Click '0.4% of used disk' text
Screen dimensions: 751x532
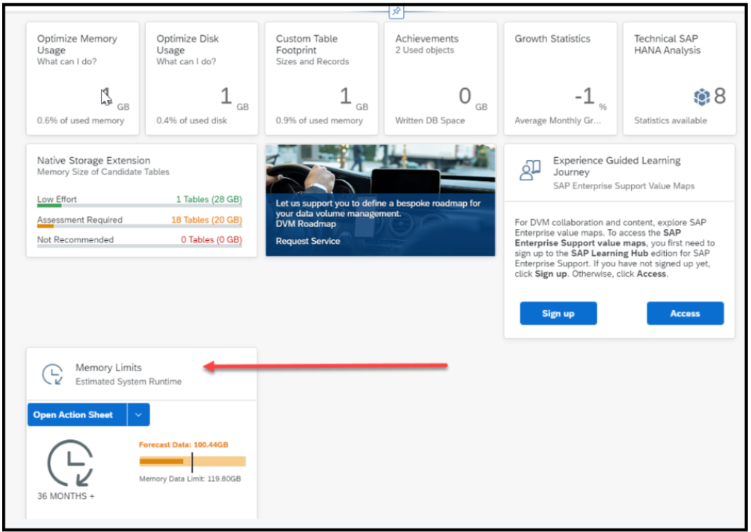coord(192,121)
